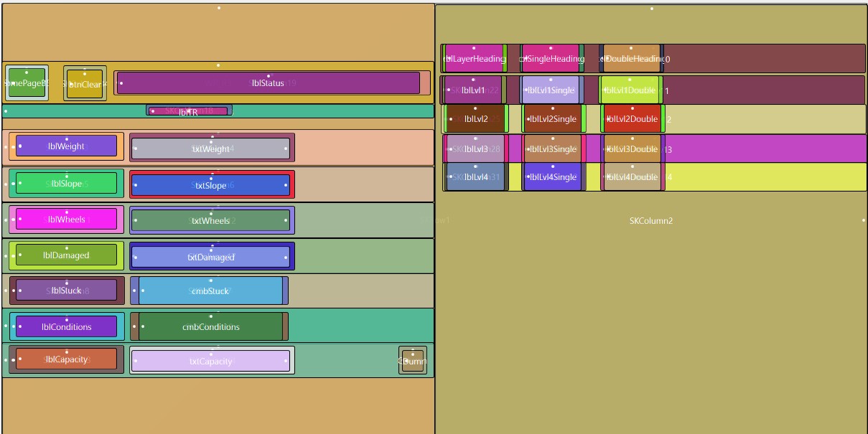868x434 pixels.
Task: Select the lblStuck label box
Action: coord(66,291)
